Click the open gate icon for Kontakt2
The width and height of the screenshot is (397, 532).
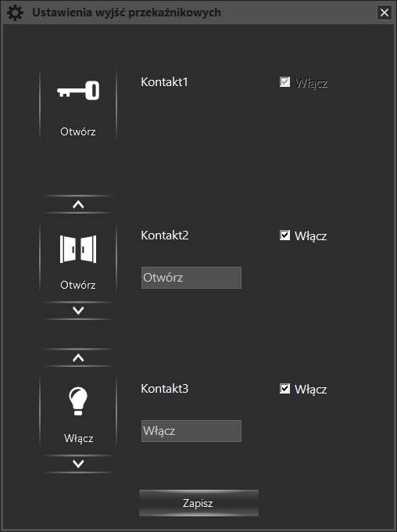(x=78, y=249)
